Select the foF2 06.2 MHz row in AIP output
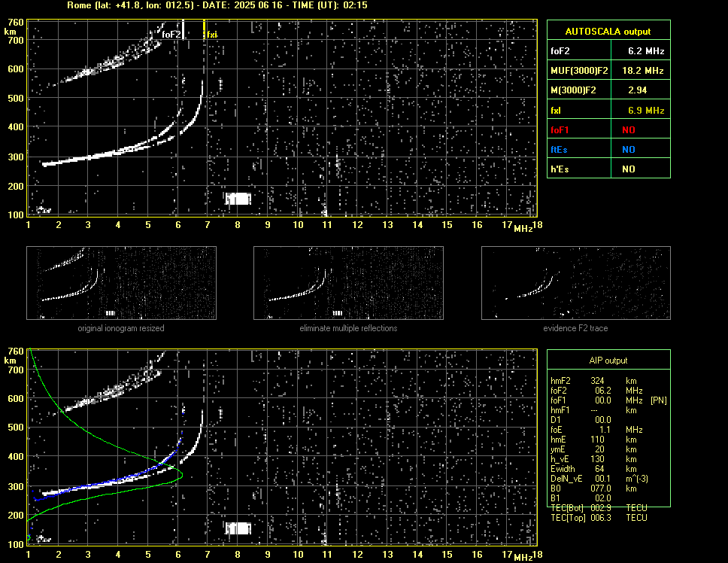This screenshot has width=728, height=563. coord(596,391)
